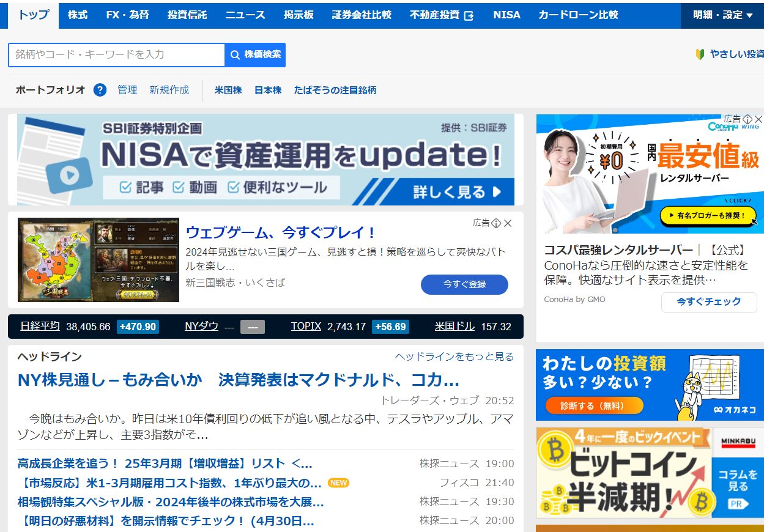Click the 今すぐチェック button
This screenshot has width=764, height=532.
[709, 302]
